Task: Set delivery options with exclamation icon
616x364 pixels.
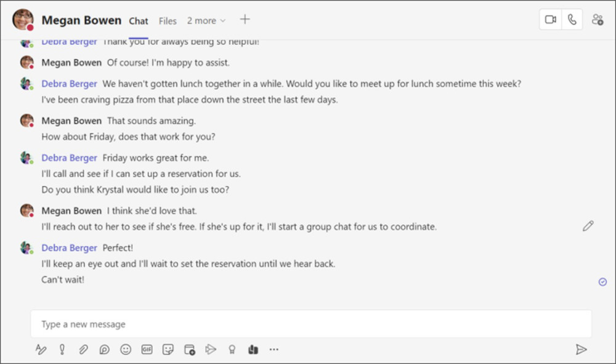Action: 62,349
